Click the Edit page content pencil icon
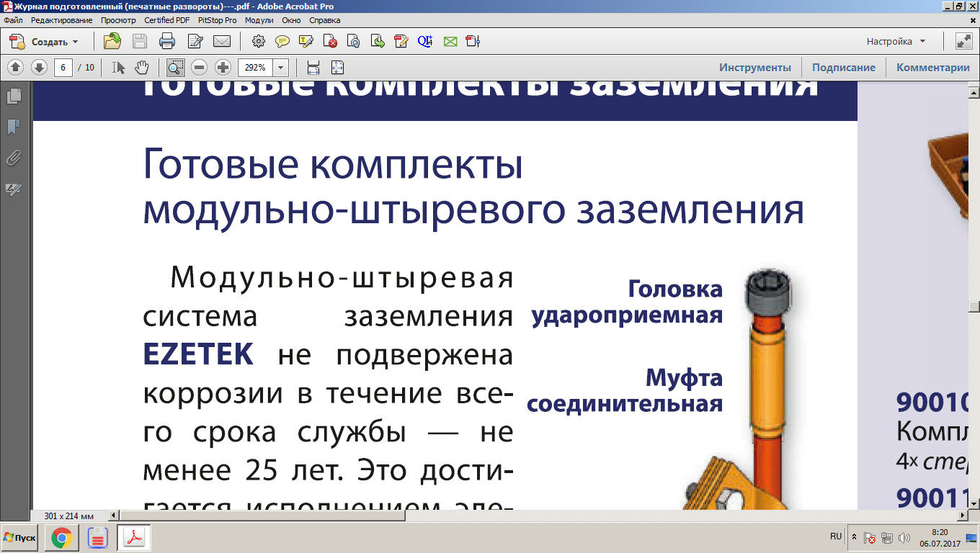Screen dimensions: 980x553 (x=401, y=41)
